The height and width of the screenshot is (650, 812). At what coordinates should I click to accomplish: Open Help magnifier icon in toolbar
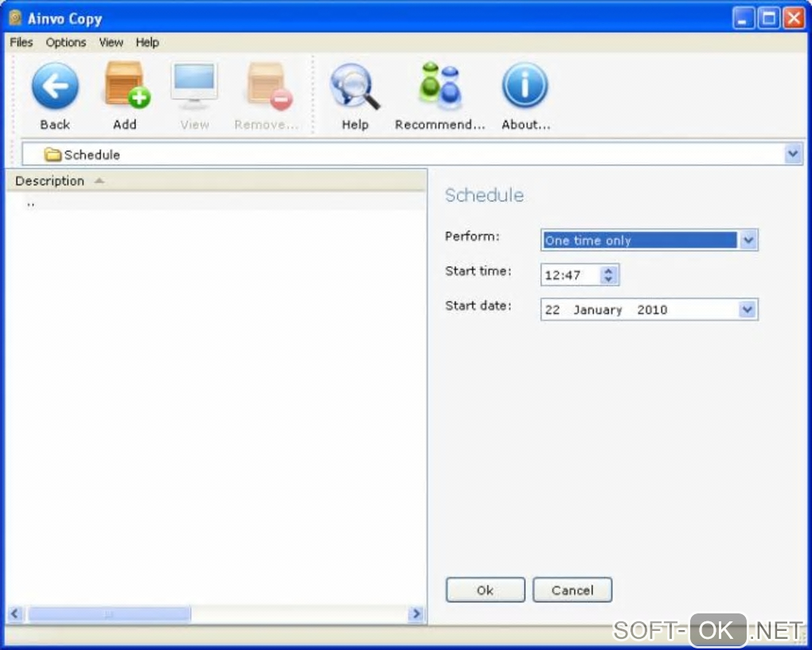coord(355,86)
